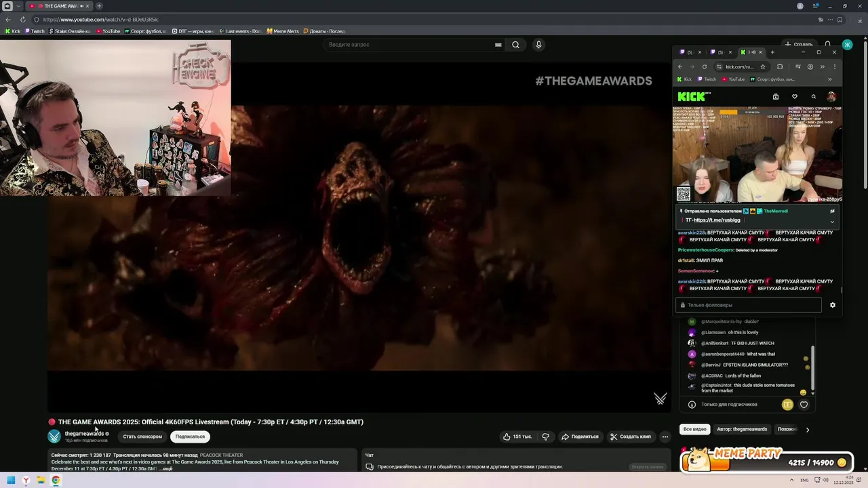868x488 pixels.
Task: Click Подписаться subscribe button
Action: tap(190, 436)
